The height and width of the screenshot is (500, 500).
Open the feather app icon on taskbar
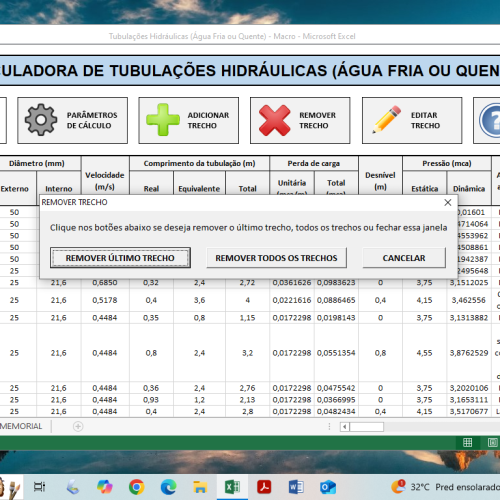pos(73,487)
